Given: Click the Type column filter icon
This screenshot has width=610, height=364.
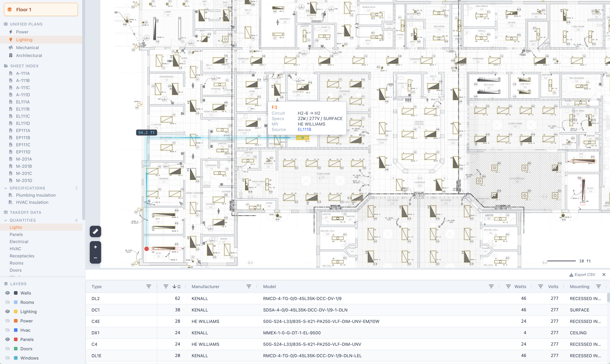Looking at the screenshot, I should [x=149, y=286].
